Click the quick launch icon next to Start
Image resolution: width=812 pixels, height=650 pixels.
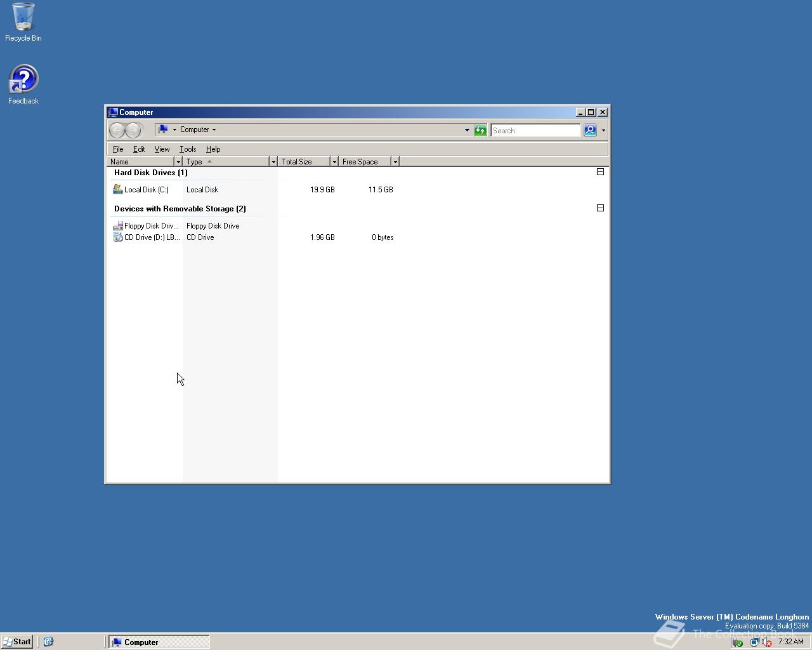coord(48,642)
